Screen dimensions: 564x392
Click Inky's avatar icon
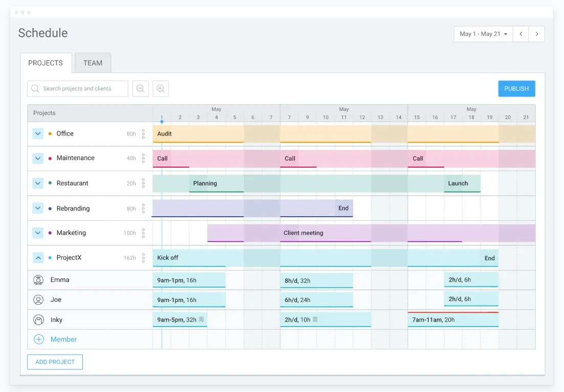pyautogui.click(x=38, y=320)
